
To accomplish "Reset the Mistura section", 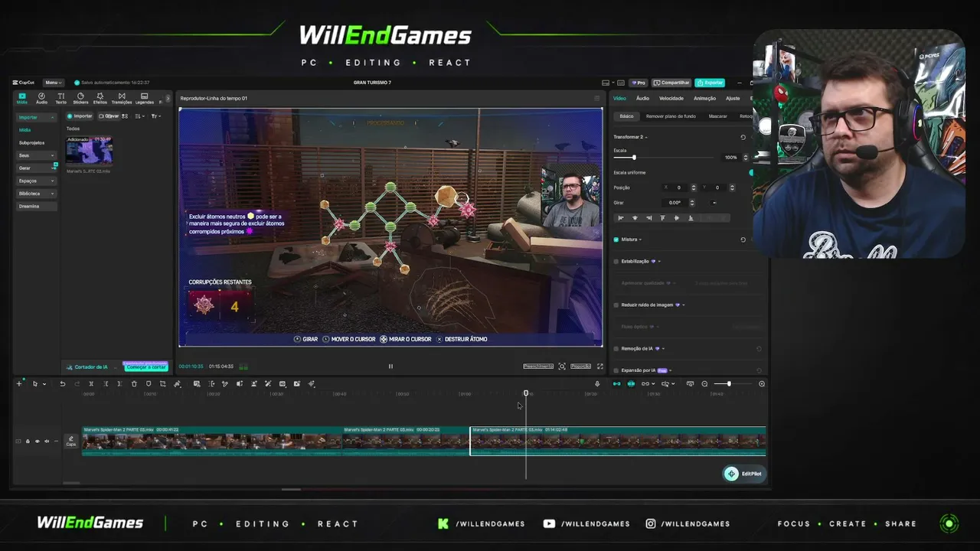I will [743, 240].
